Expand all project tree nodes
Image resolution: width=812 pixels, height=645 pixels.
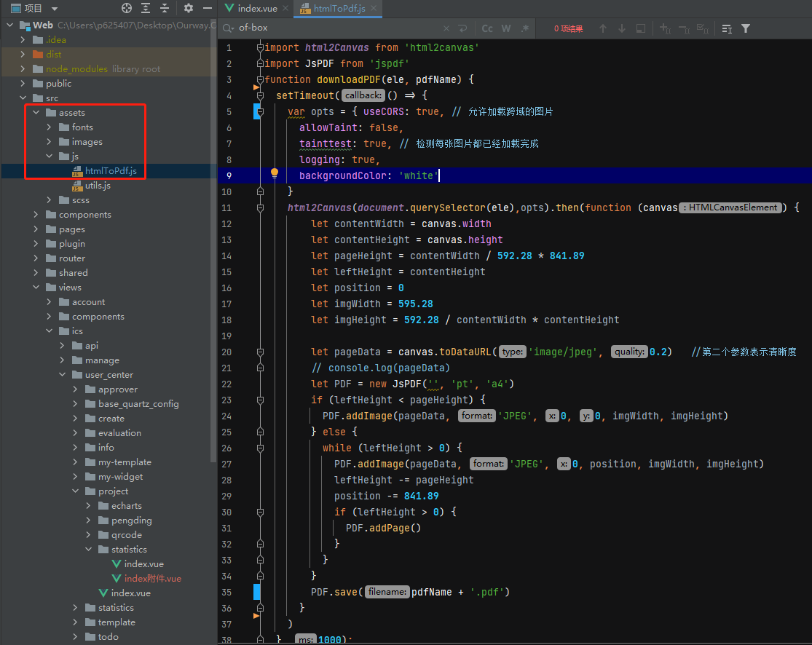pos(146,8)
